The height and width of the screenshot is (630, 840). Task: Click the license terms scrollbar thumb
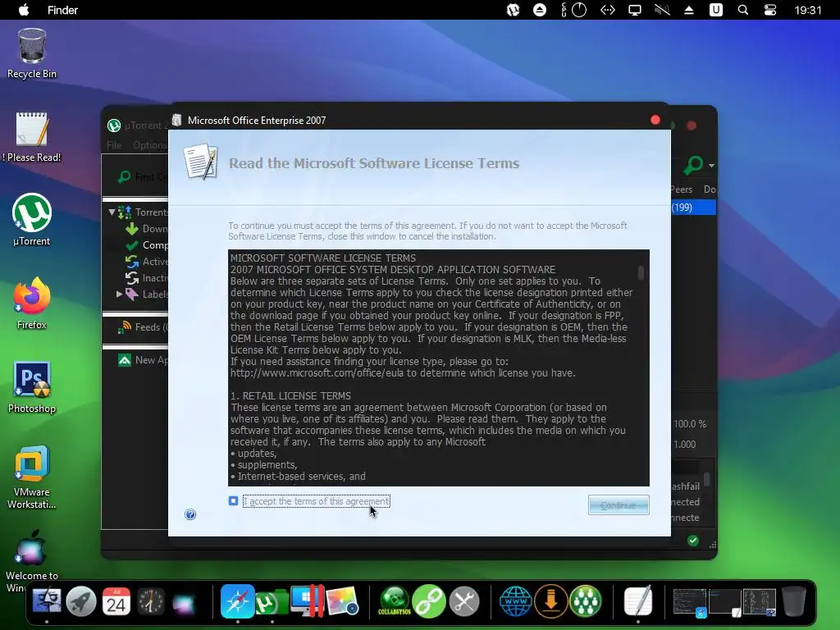pyautogui.click(x=641, y=272)
